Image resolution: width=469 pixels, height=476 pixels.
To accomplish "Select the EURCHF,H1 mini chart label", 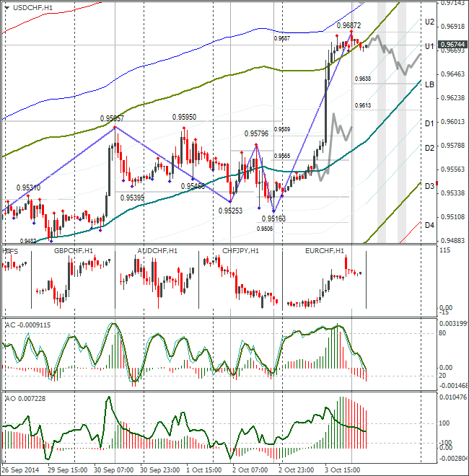I will pyautogui.click(x=325, y=251).
